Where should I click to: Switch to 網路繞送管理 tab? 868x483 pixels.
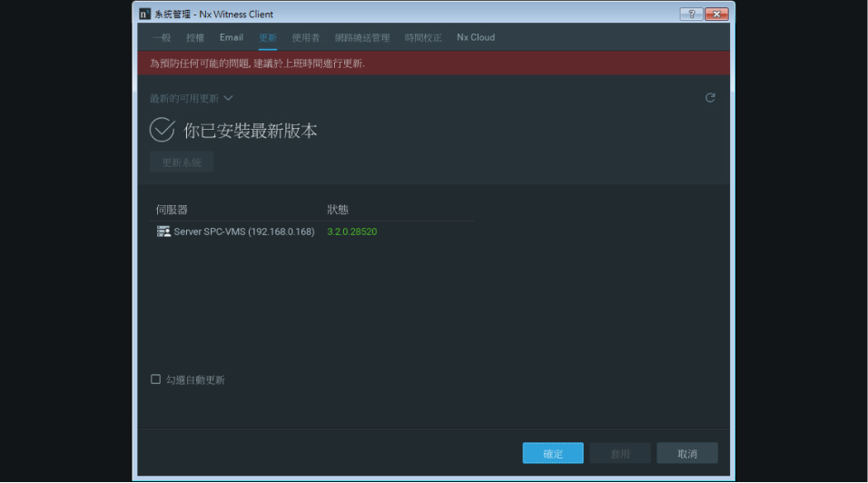coord(362,37)
